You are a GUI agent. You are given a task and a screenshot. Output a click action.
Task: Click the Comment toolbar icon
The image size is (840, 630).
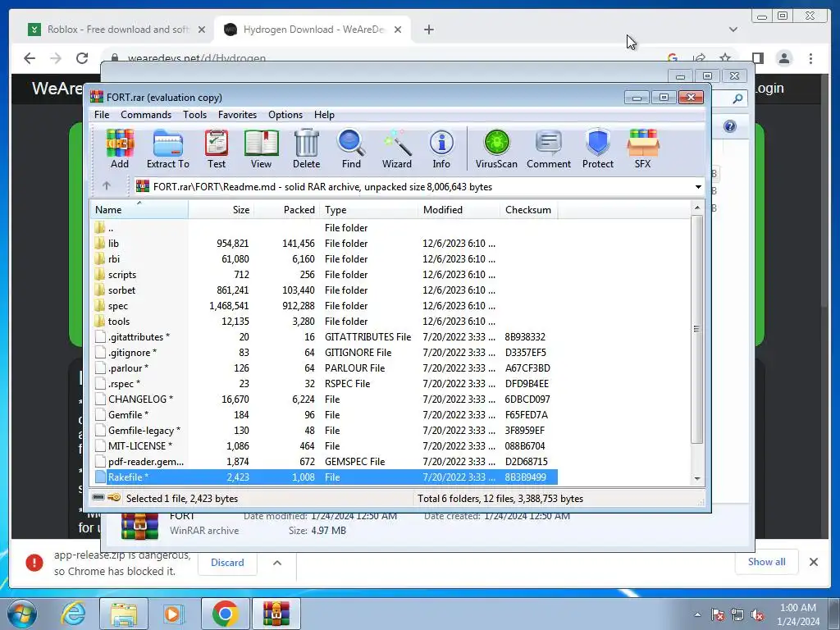[x=549, y=149]
